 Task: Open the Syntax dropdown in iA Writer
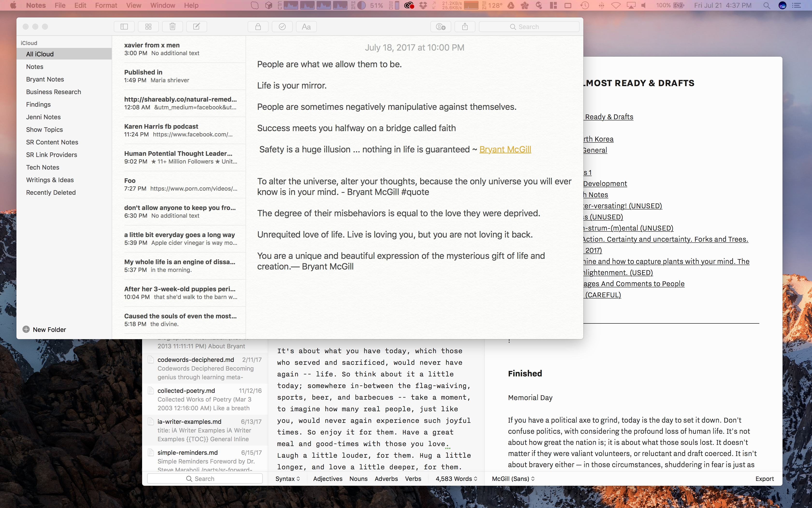(x=288, y=478)
